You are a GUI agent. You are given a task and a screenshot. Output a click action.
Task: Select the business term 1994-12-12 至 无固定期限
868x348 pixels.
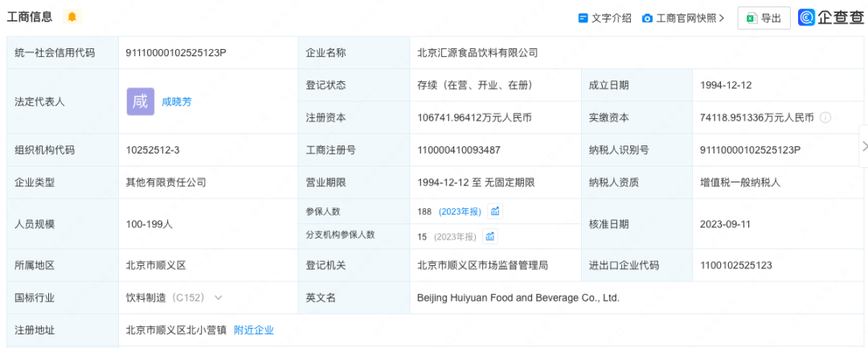coord(476,182)
